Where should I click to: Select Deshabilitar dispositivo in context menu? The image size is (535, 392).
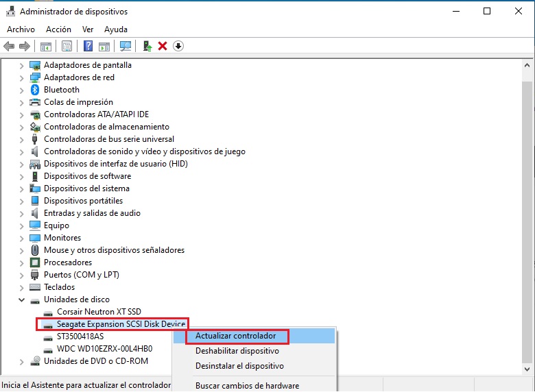[x=237, y=351]
